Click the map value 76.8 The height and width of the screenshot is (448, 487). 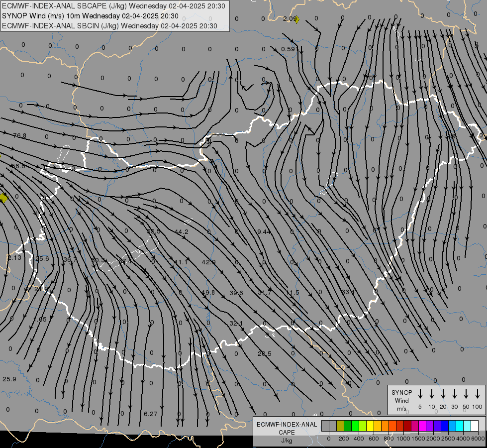[20, 135]
